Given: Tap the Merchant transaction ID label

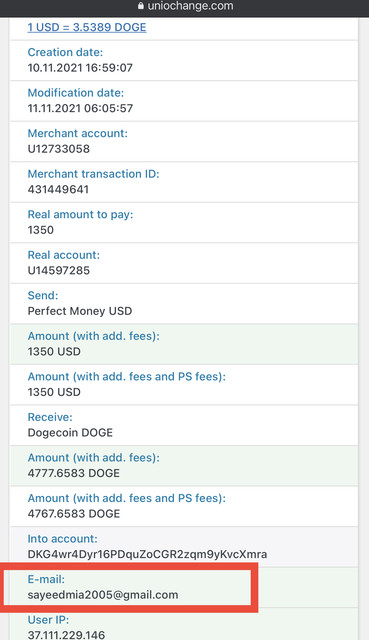Looking at the screenshot, I should 93,174.
